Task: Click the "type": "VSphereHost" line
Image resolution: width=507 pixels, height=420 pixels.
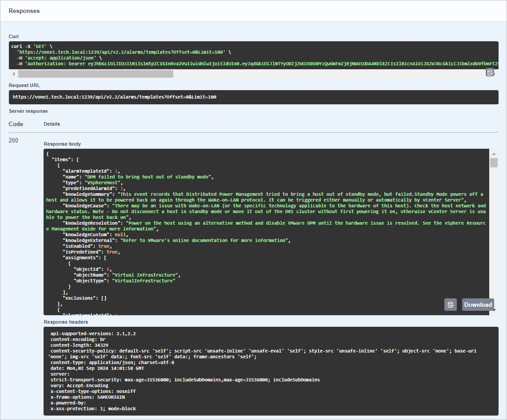Action: 92,183
